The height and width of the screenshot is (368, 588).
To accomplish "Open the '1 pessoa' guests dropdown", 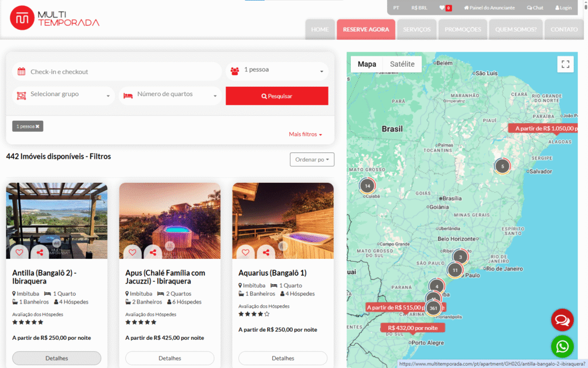I will pyautogui.click(x=277, y=71).
